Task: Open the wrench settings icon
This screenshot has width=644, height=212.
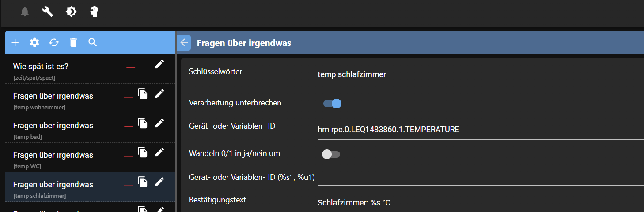Action: tap(48, 12)
